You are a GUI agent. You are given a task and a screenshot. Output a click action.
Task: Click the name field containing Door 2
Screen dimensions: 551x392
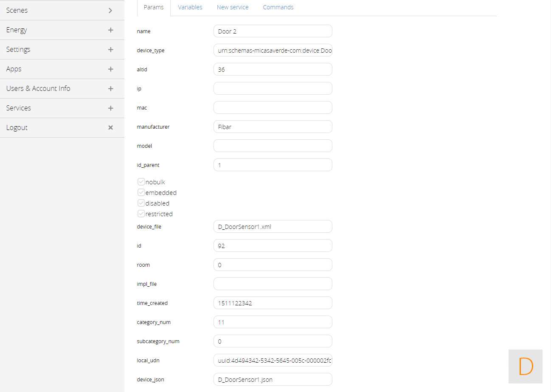tap(273, 31)
